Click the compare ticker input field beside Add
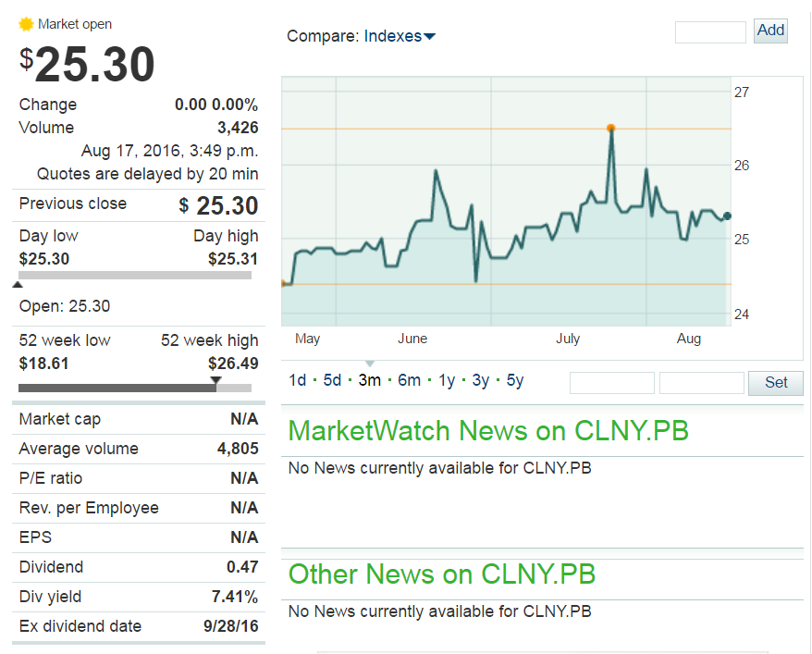The image size is (812, 654). pyautogui.click(x=709, y=31)
